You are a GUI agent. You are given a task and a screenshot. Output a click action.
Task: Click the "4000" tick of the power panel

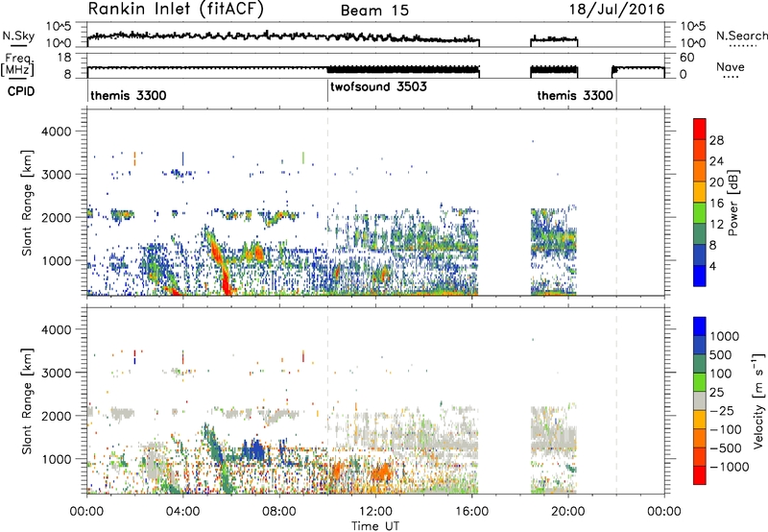coord(56,132)
